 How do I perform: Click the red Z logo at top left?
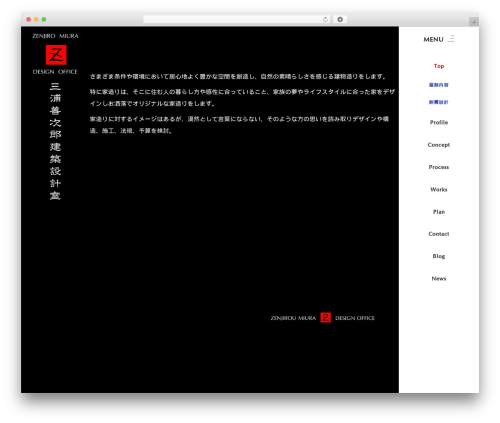tap(56, 55)
